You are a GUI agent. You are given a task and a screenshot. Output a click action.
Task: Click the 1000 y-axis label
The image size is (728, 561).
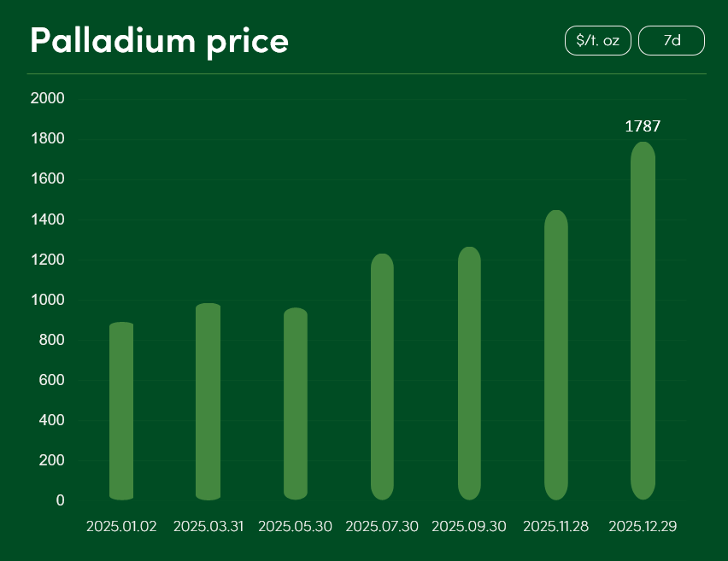(x=48, y=300)
